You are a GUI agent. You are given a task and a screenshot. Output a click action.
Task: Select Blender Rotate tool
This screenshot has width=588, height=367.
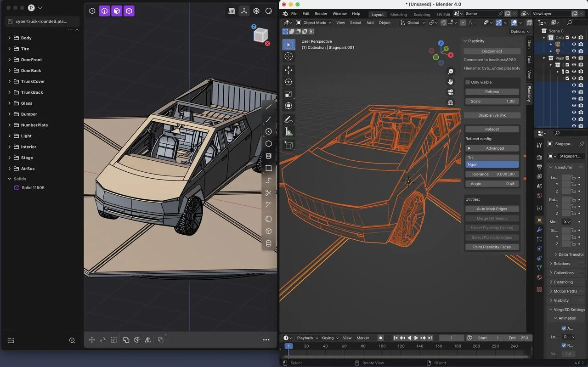pos(288,82)
